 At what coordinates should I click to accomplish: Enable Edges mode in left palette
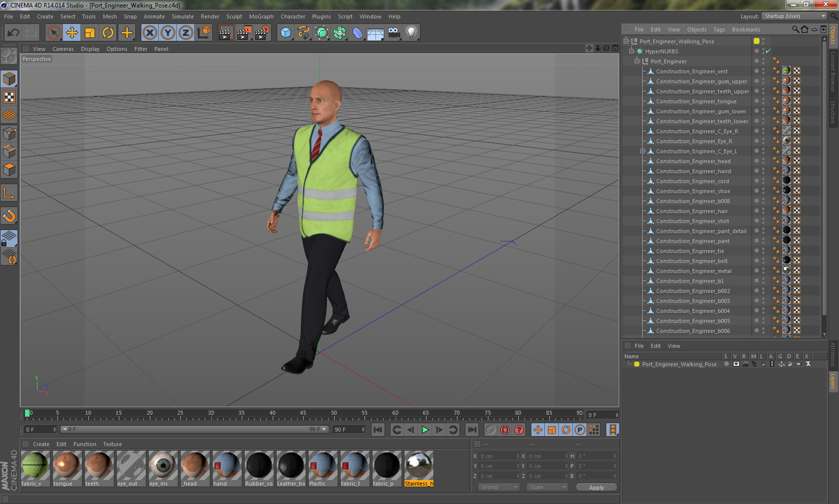point(9,152)
